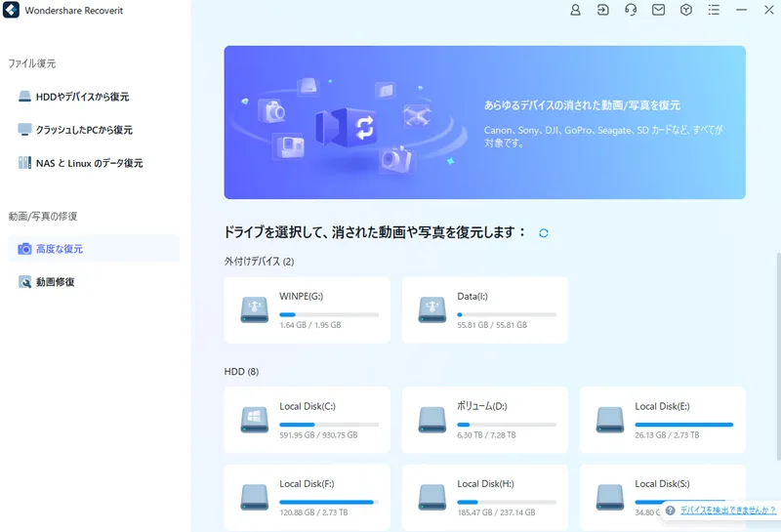This screenshot has height=532, width=781.
Task: Click the WINPE(G:) drive name
Action: pos(301,297)
